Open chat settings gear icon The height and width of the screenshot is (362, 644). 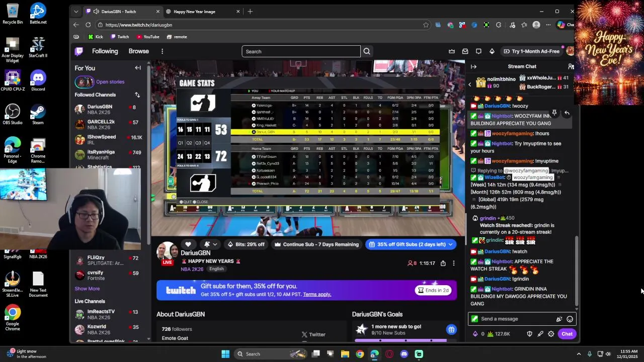(551, 334)
